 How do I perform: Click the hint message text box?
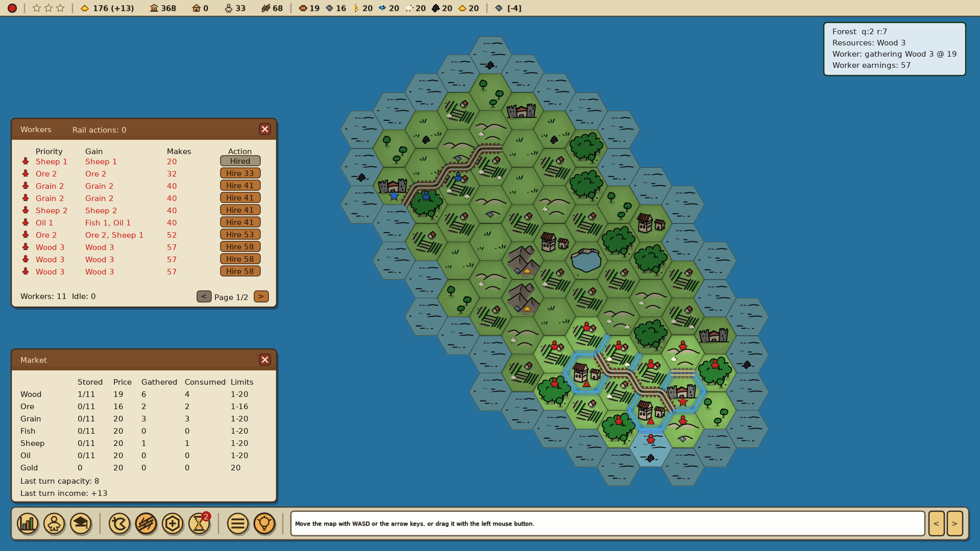pos(607,523)
